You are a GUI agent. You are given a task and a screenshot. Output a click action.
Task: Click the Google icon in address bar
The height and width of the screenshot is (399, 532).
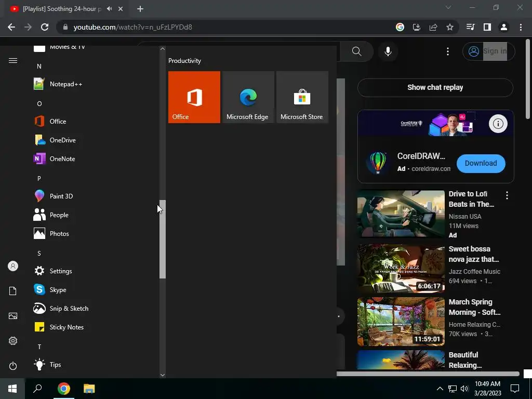coord(400,27)
